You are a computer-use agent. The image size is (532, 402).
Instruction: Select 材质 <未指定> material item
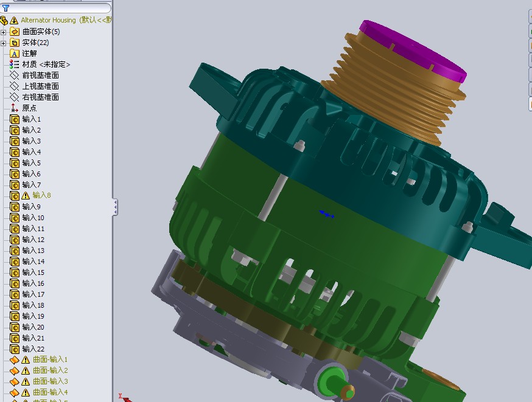pos(46,64)
